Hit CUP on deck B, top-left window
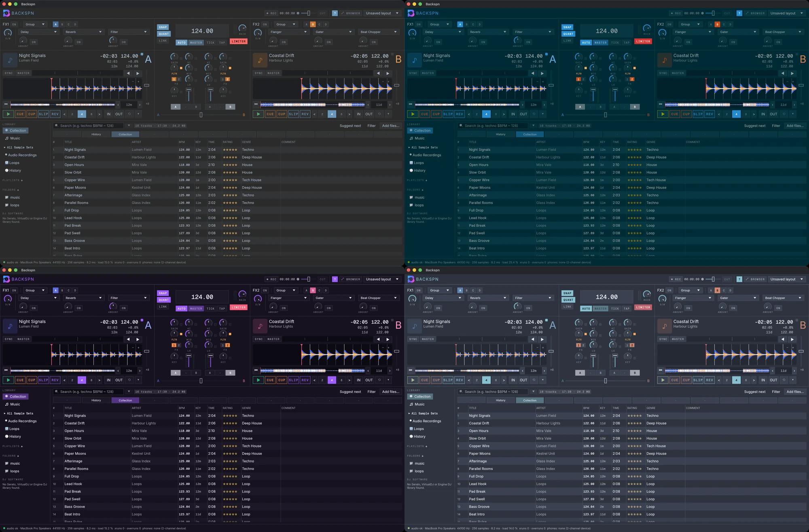Image resolution: width=809 pixels, height=532 pixels. pos(282,114)
